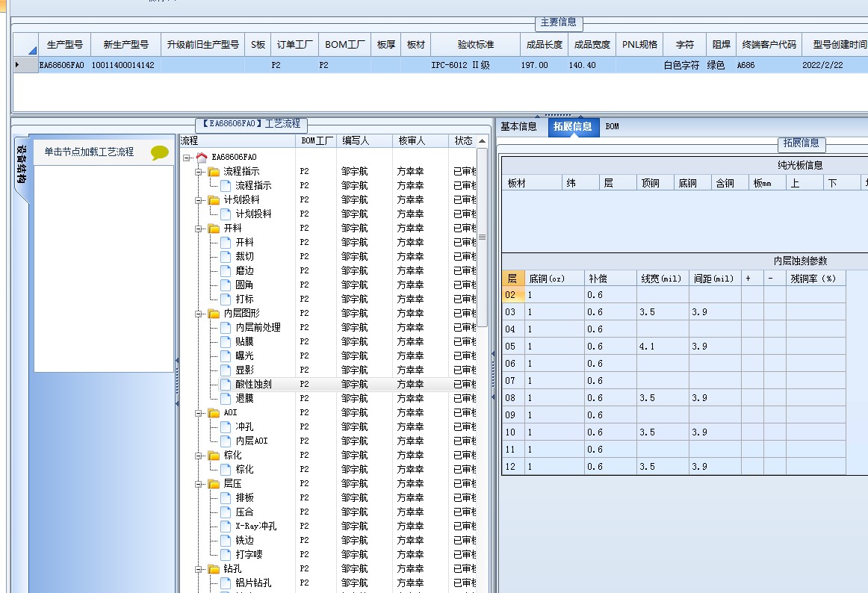
Task: Click the document icon beside X-Ray冲孔
Action: [x=226, y=526]
